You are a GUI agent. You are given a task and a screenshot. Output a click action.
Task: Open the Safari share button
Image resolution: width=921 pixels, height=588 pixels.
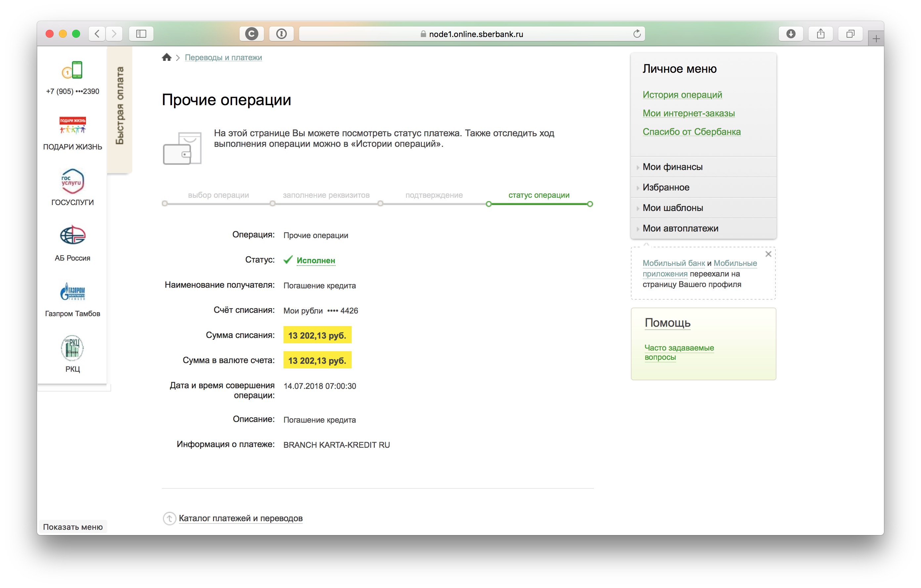(x=820, y=34)
